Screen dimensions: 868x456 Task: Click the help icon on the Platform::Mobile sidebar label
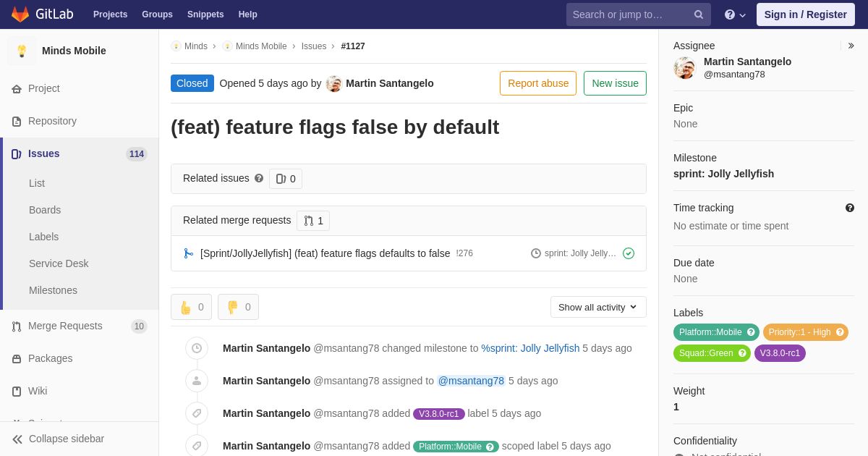click(x=751, y=332)
